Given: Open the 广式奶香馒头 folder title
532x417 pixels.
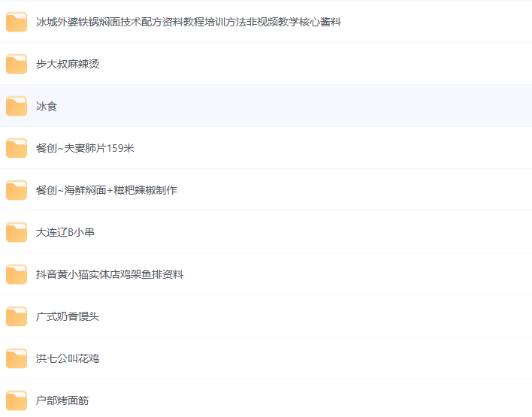Looking at the screenshot, I should (68, 317).
